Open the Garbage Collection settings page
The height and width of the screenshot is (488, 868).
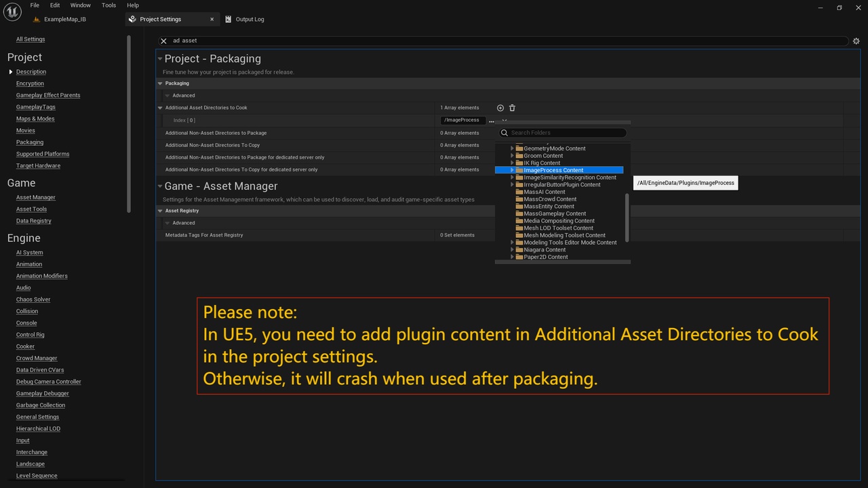pyautogui.click(x=41, y=405)
